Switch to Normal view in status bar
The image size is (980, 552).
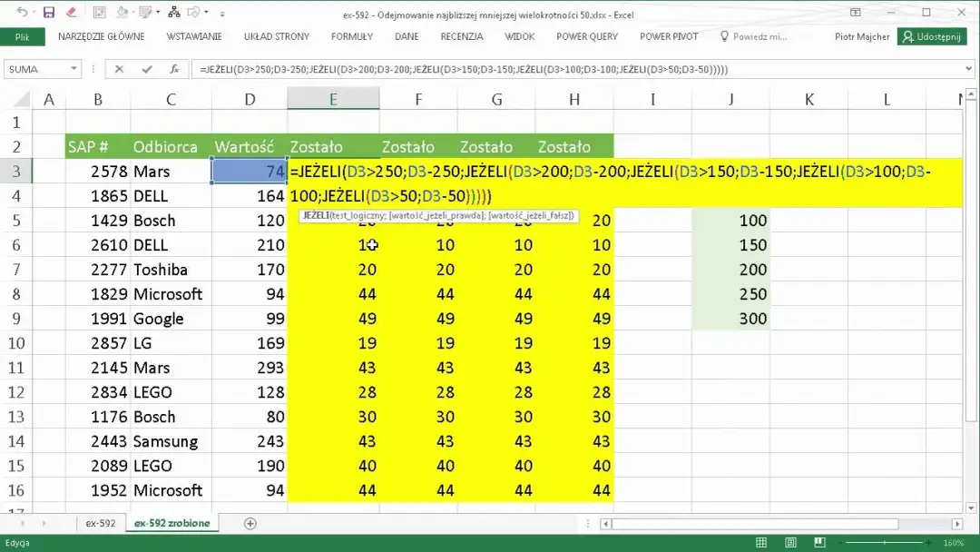(761, 543)
